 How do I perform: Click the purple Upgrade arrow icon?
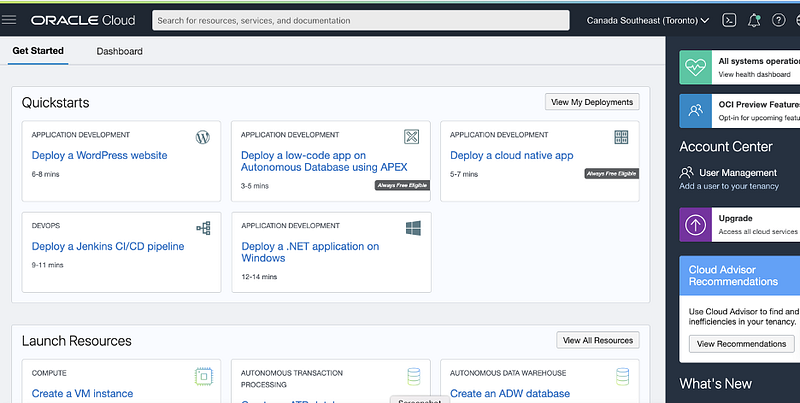[695, 224]
